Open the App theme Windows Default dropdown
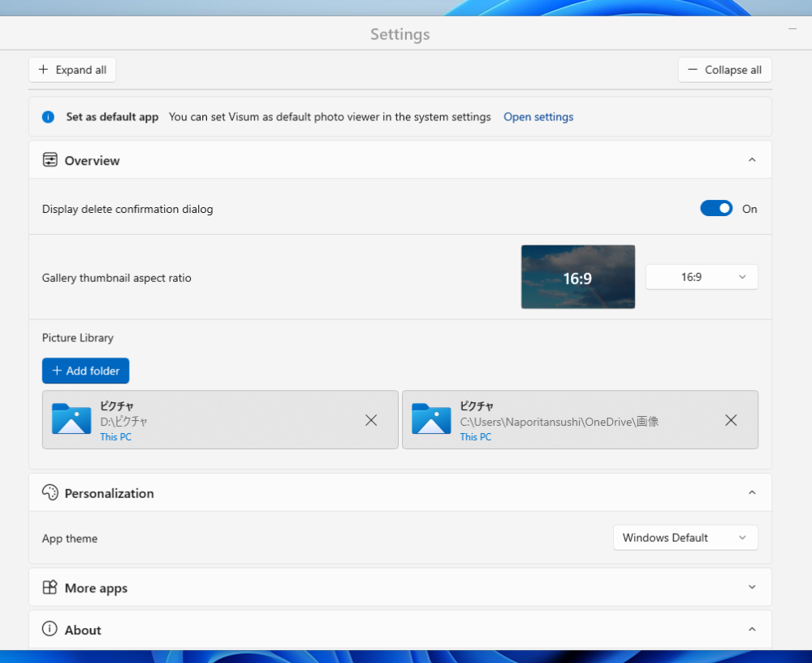 pyautogui.click(x=685, y=538)
